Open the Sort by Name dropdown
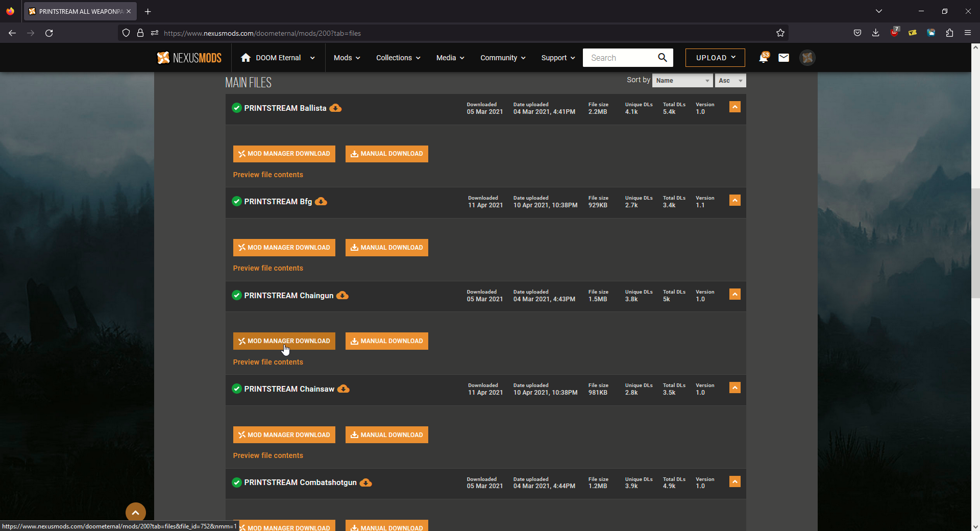980x531 pixels. pos(682,81)
